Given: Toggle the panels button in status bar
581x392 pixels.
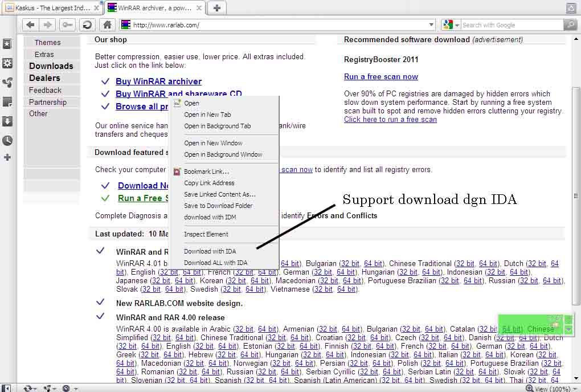Looking at the screenshot, I should [x=6, y=388].
